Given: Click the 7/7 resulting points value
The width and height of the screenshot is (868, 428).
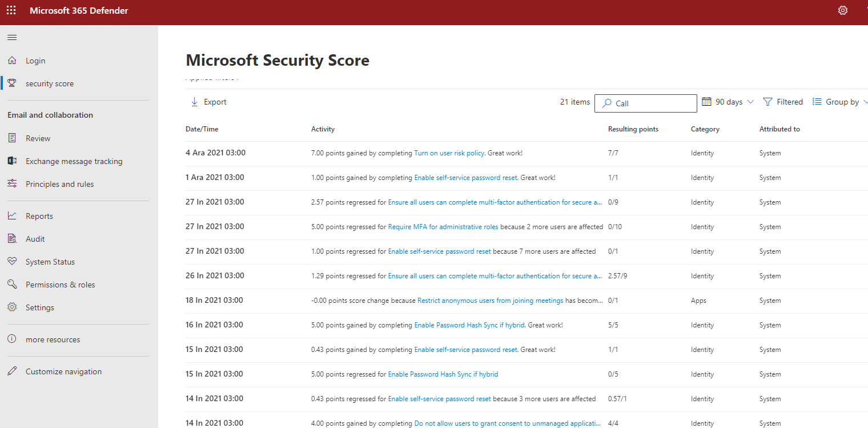Looking at the screenshot, I should point(613,153).
